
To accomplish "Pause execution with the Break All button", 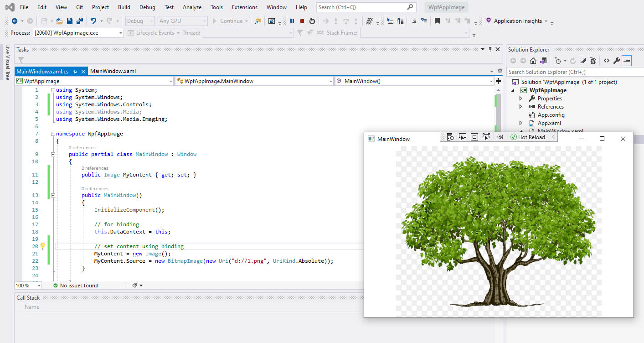I will click(x=292, y=21).
